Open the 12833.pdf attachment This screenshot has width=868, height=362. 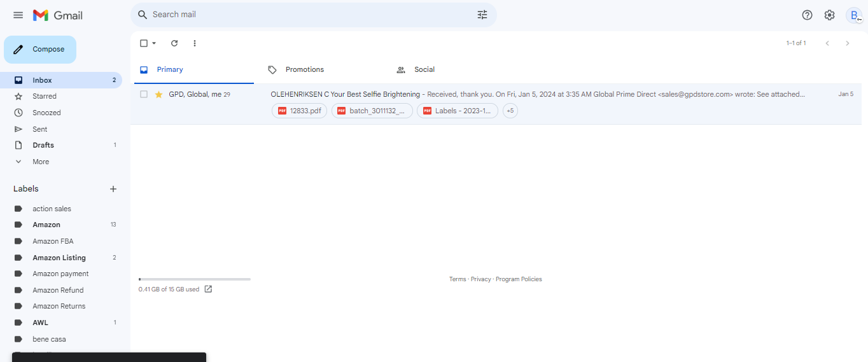point(300,111)
